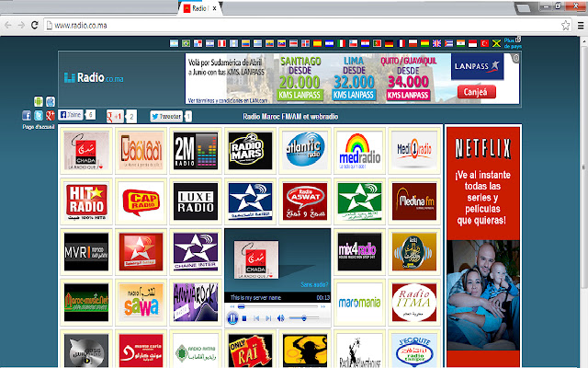588x368 pixels.
Task: Open the Plus de pays link
Action: (513, 43)
